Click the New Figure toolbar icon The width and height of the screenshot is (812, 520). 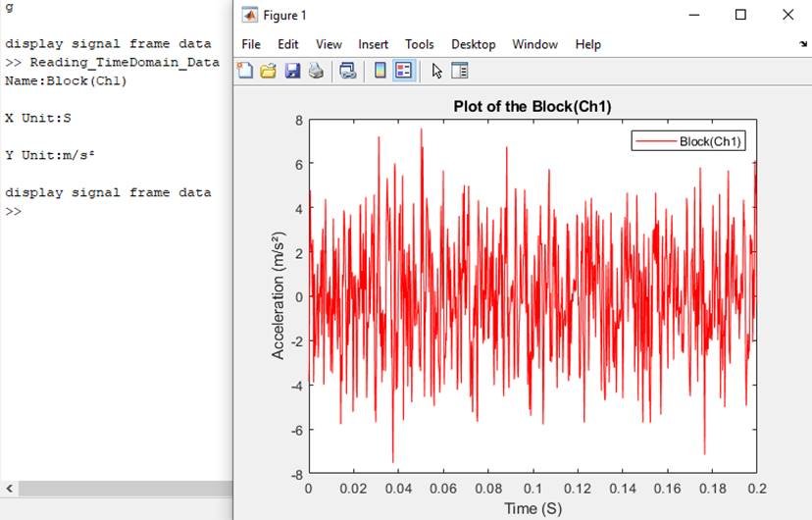click(245, 71)
